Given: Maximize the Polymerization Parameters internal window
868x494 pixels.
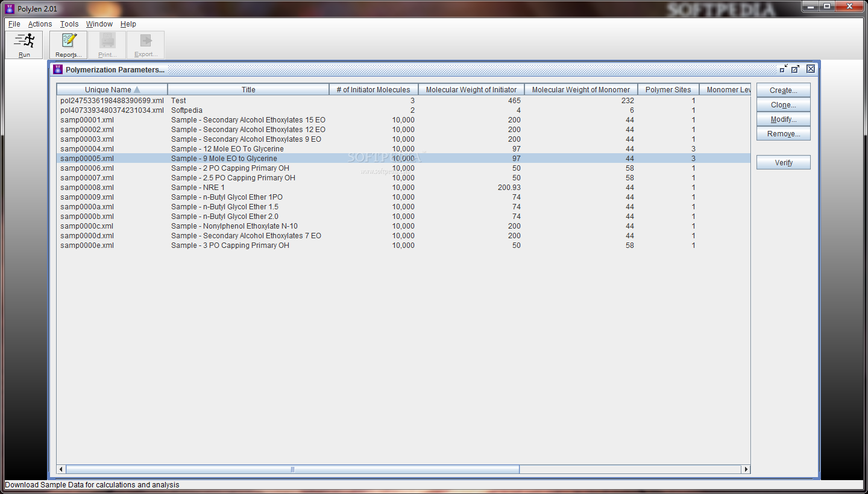Looking at the screenshot, I should [x=796, y=69].
